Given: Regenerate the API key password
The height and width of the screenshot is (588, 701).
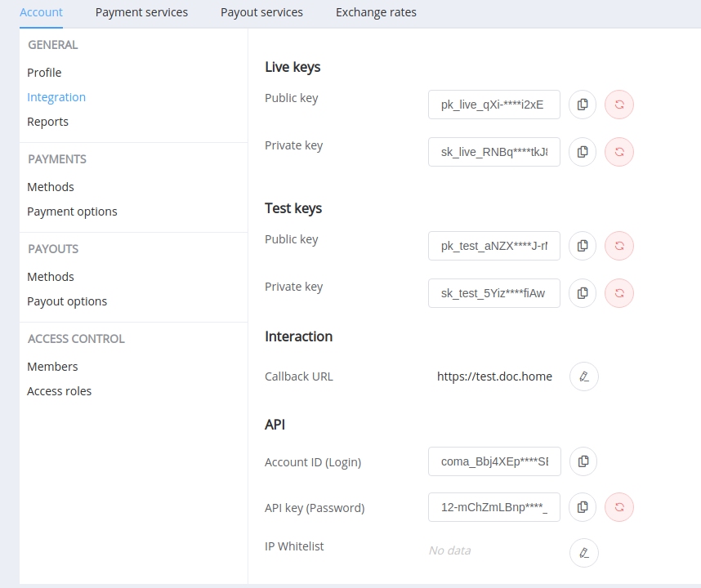Looking at the screenshot, I should [619, 507].
